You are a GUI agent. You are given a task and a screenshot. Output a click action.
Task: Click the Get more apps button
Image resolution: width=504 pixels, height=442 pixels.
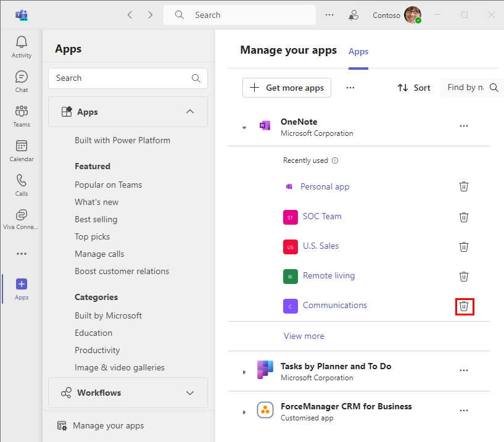(287, 88)
